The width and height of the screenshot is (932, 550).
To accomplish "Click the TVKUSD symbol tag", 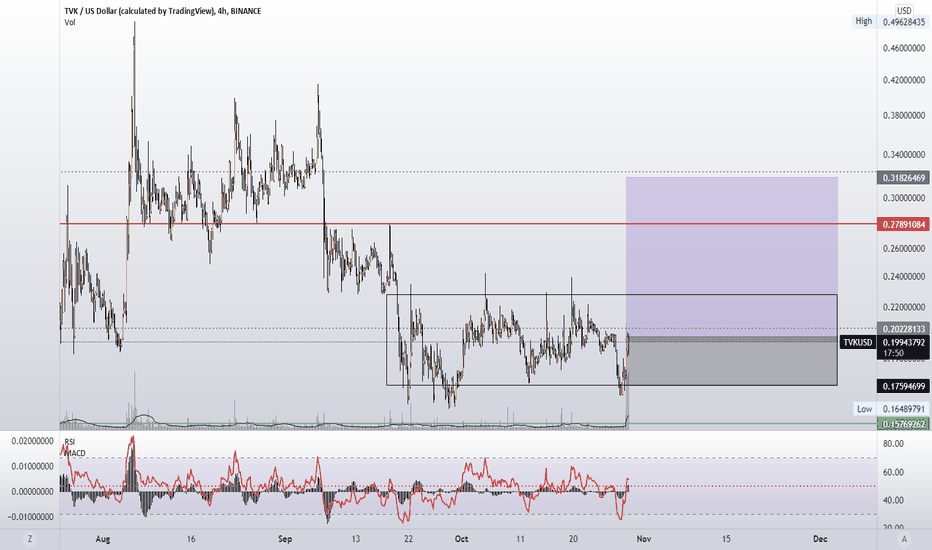I will point(858,342).
